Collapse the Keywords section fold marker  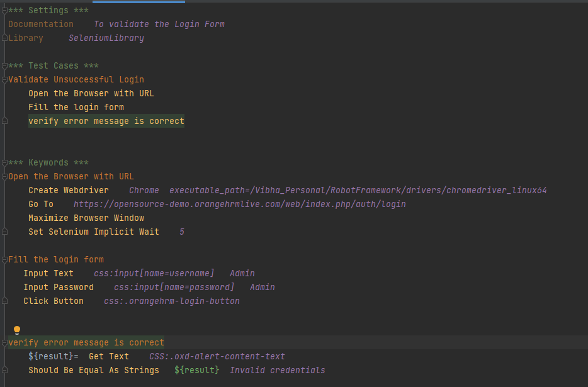pyautogui.click(x=4, y=163)
